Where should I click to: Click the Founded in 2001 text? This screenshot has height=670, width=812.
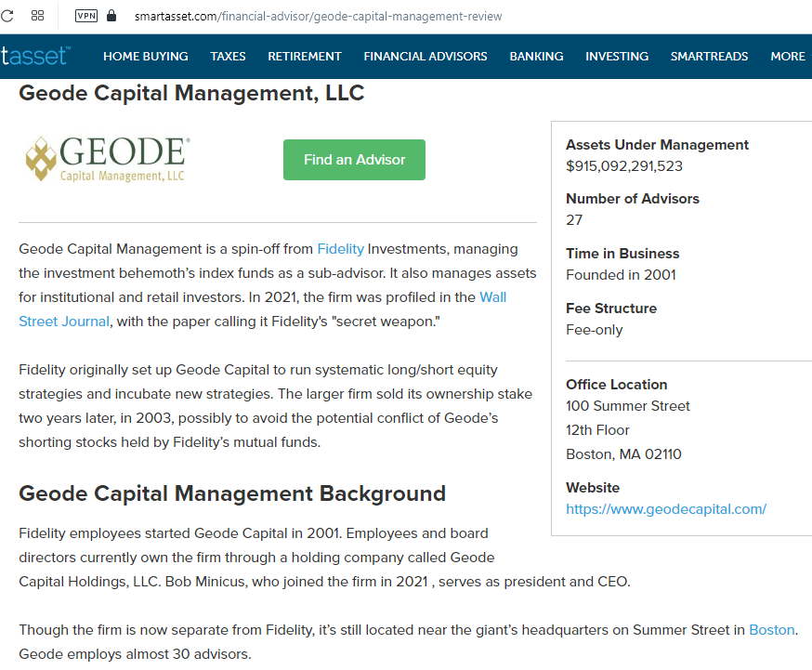tap(621, 275)
